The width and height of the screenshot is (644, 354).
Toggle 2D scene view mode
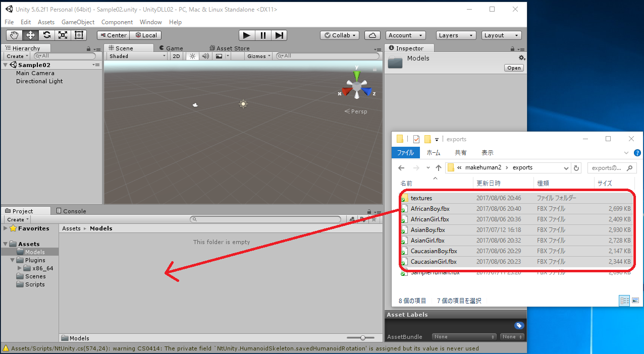point(176,56)
